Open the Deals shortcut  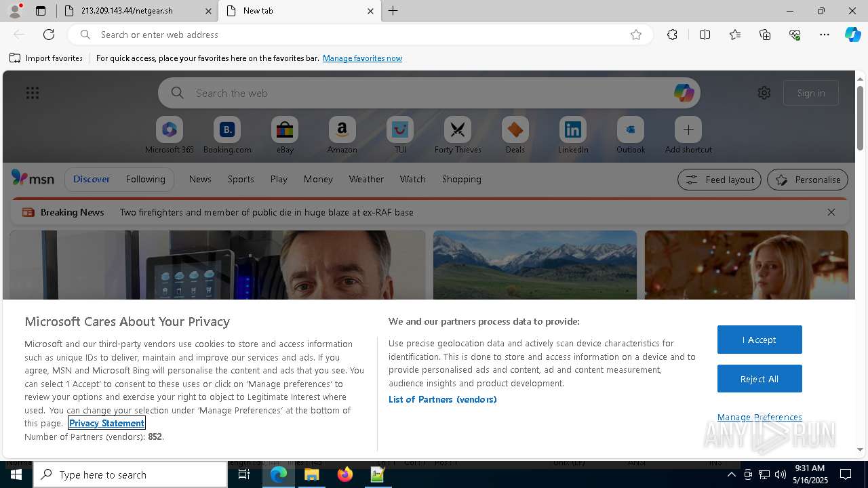click(515, 135)
